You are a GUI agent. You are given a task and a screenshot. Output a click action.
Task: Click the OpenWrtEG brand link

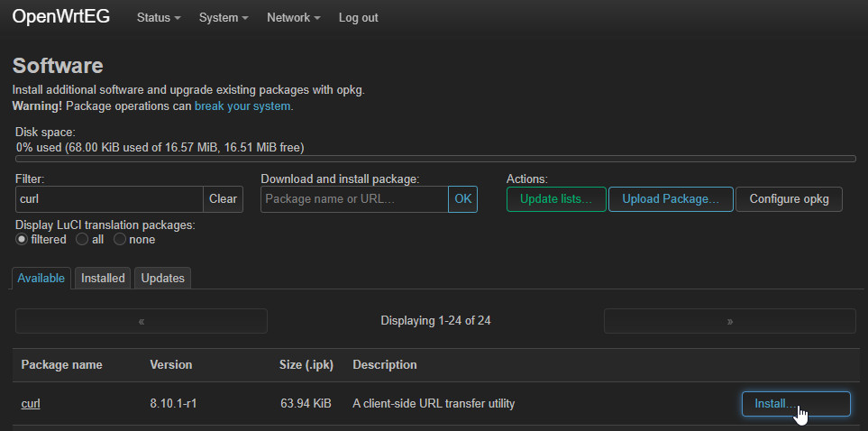click(61, 17)
